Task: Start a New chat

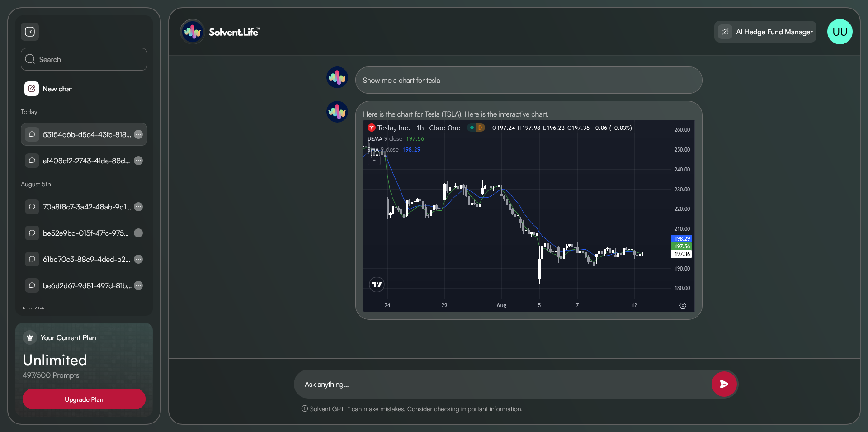Action: pyautogui.click(x=48, y=89)
